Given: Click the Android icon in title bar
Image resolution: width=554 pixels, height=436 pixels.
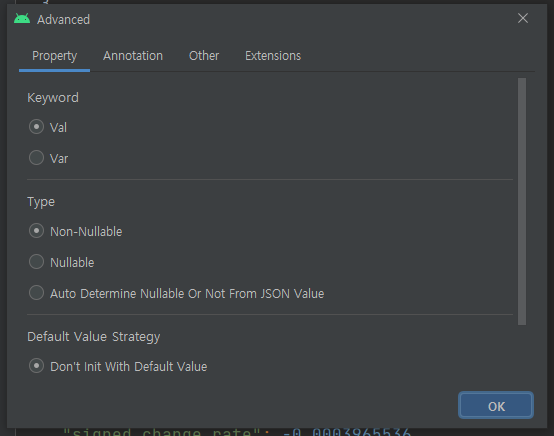Looking at the screenshot, I should pos(22,19).
